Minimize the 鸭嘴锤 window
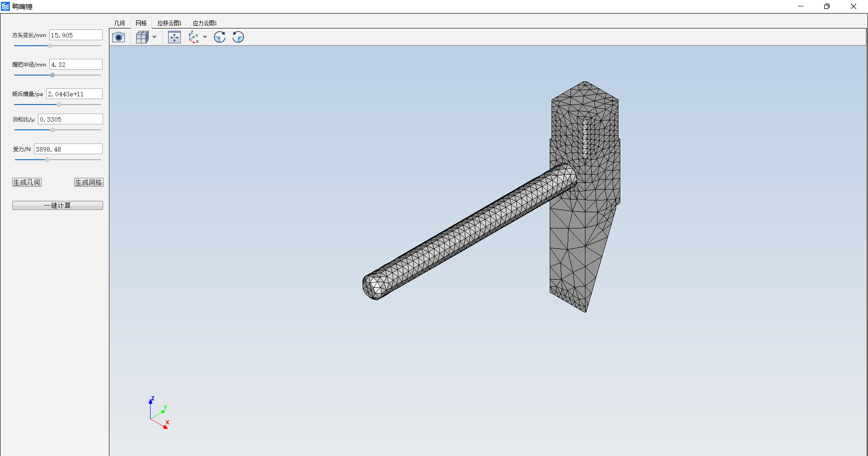The image size is (868, 456). click(x=801, y=6)
